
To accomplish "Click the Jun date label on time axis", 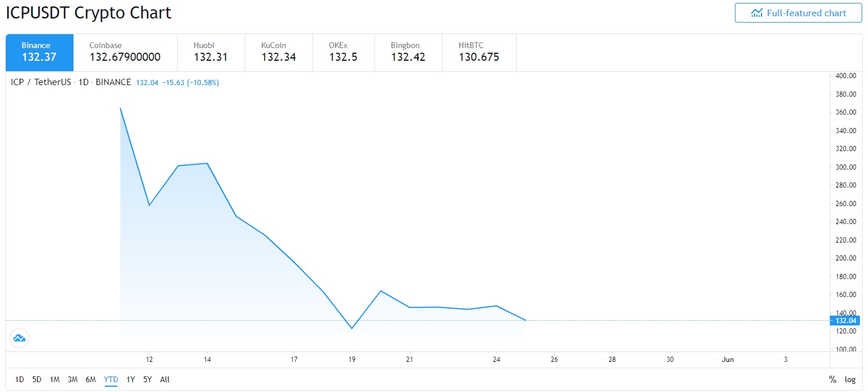I will point(728,360).
